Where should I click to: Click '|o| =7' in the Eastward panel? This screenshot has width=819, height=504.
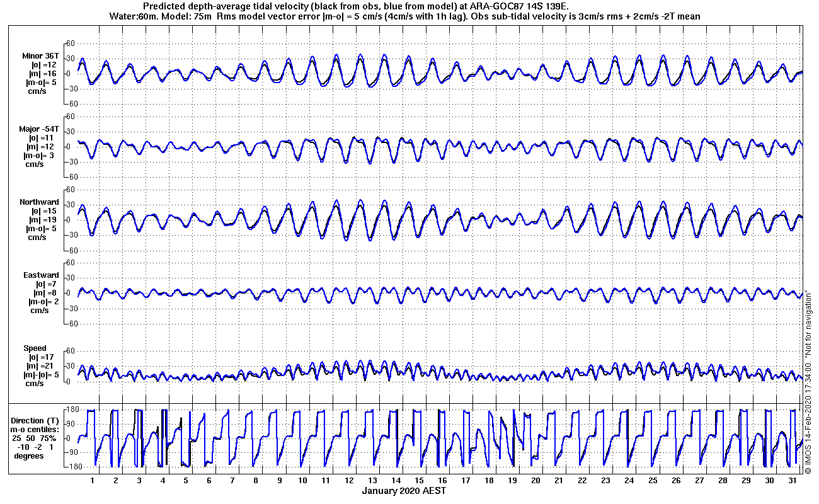47,283
